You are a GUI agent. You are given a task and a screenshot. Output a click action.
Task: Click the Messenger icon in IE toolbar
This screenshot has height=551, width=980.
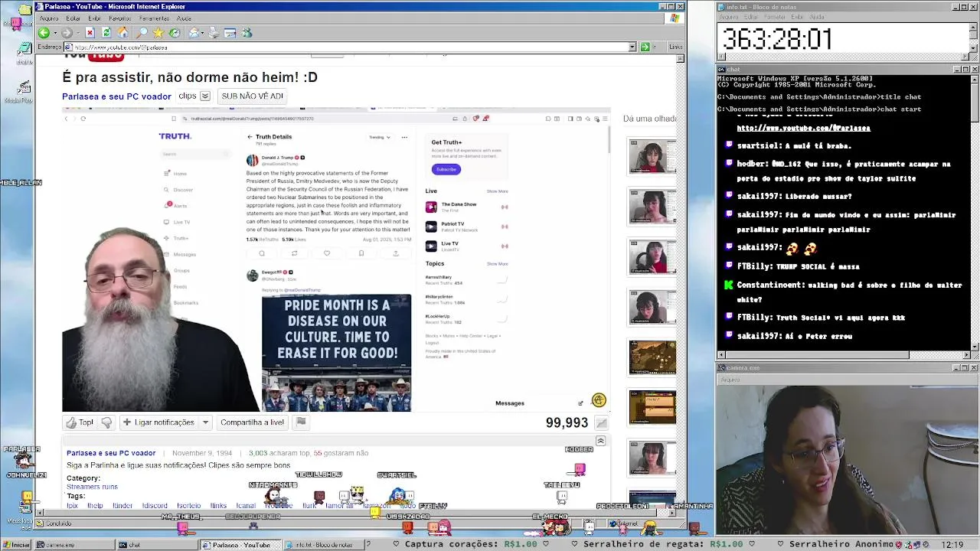tap(247, 33)
